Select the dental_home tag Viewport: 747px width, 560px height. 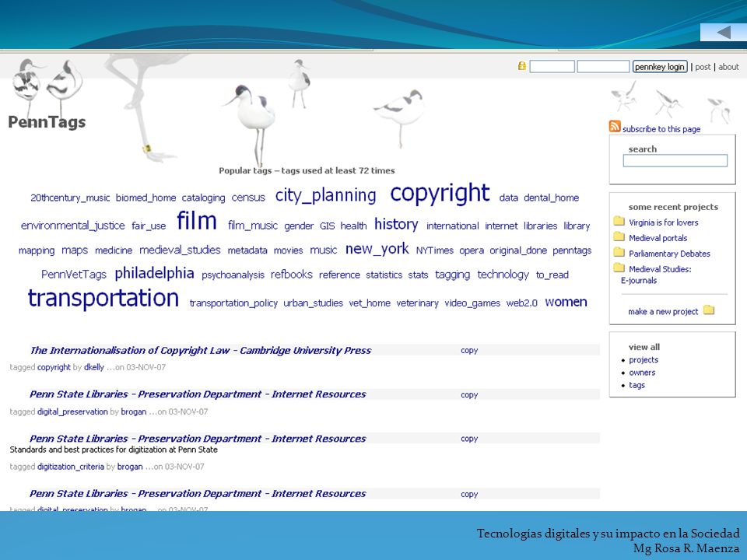[551, 198]
